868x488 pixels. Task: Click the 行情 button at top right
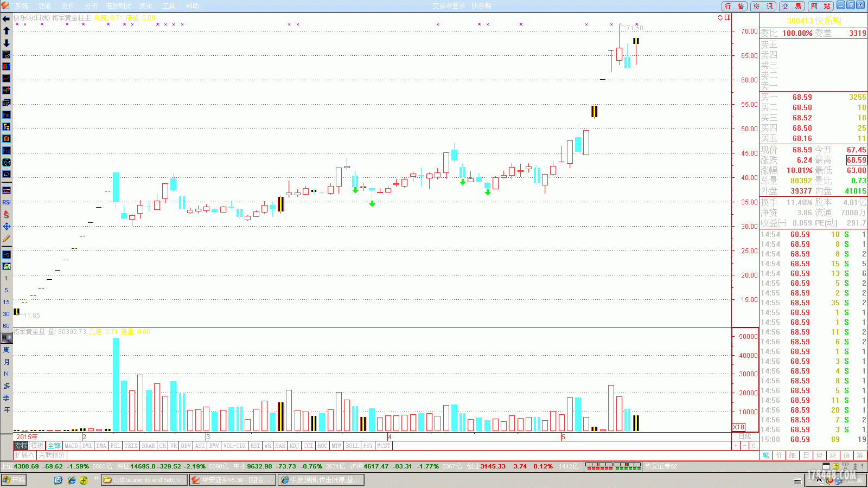(735, 6)
